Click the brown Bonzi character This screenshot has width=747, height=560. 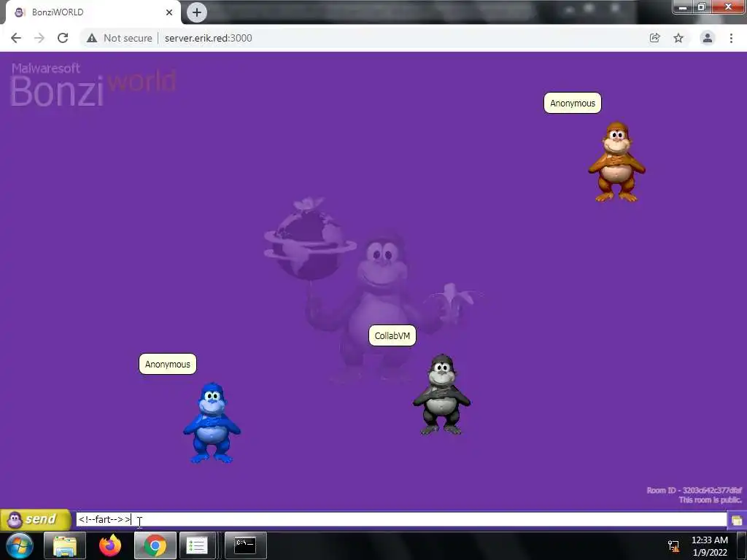pos(616,162)
